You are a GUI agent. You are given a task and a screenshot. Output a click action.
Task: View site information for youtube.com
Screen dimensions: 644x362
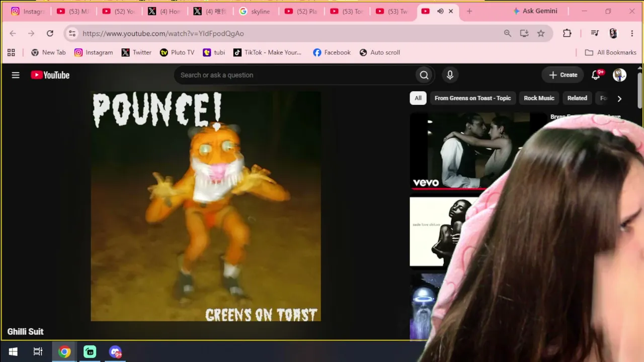coord(72,33)
